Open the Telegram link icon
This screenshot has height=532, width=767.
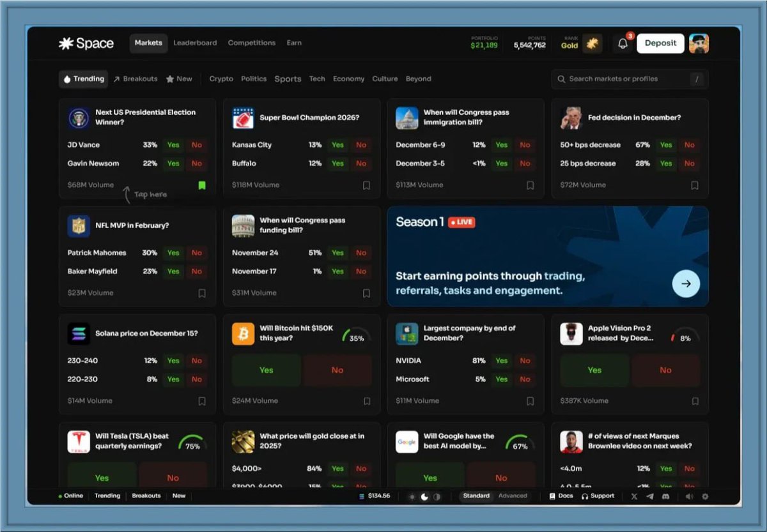650,496
